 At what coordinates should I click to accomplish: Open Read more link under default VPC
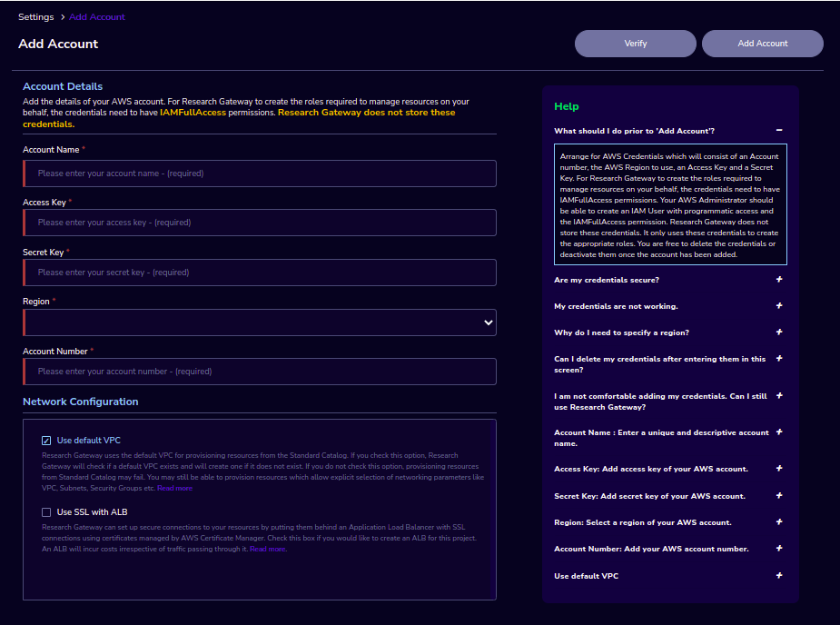point(174,489)
